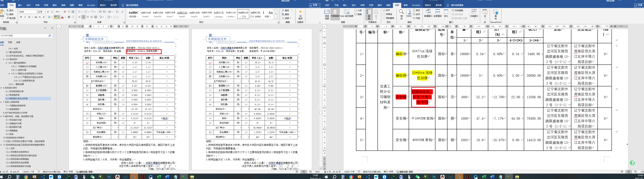Open 审阅 tab in left Word window

[63, 5]
